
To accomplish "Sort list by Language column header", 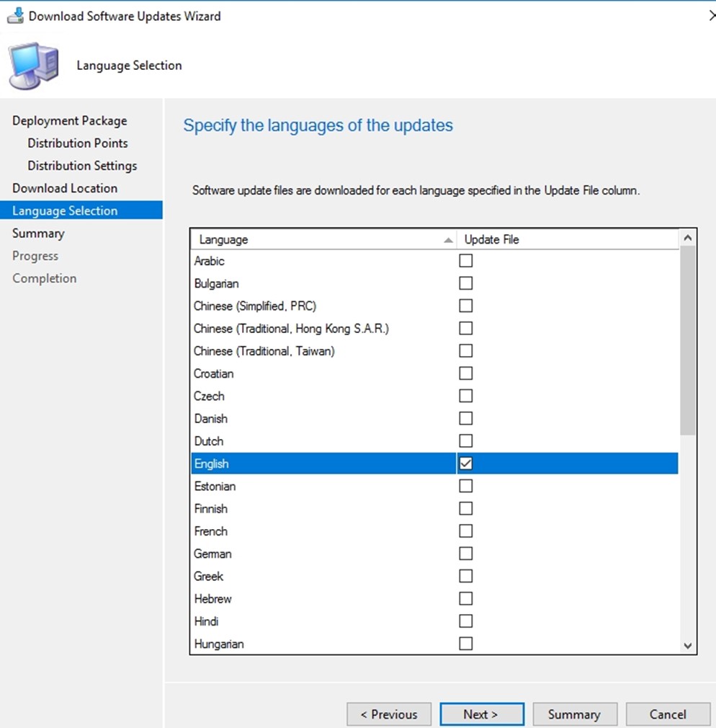I will (x=323, y=239).
